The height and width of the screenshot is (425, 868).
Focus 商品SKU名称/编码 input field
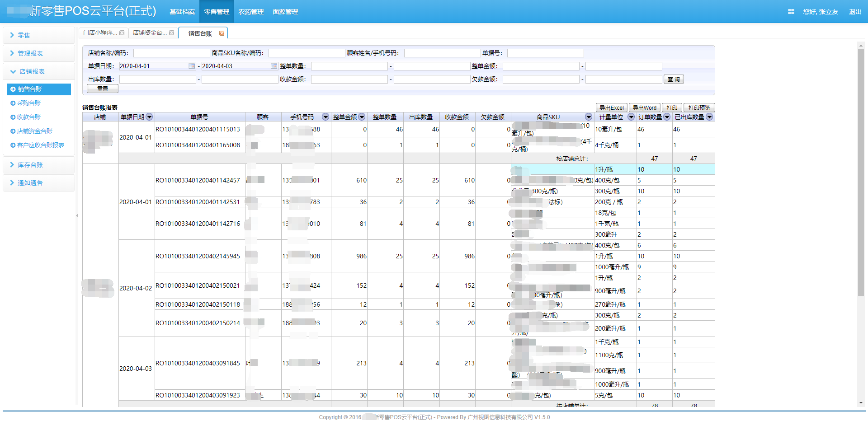pyautogui.click(x=307, y=53)
